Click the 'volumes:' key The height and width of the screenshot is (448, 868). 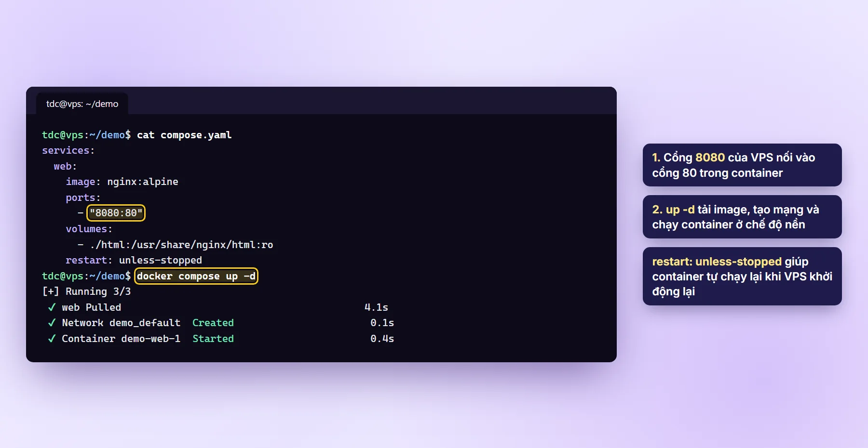coord(89,229)
